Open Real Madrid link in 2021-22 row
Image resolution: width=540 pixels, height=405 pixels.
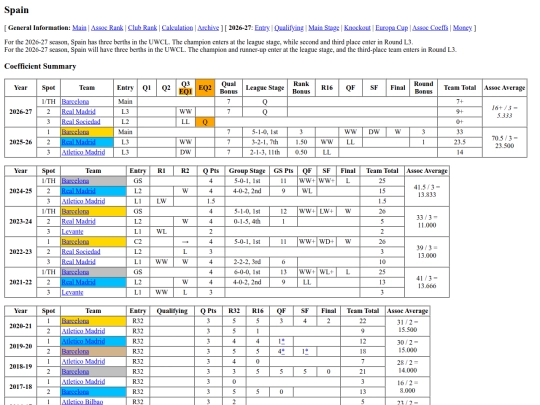click(x=79, y=282)
